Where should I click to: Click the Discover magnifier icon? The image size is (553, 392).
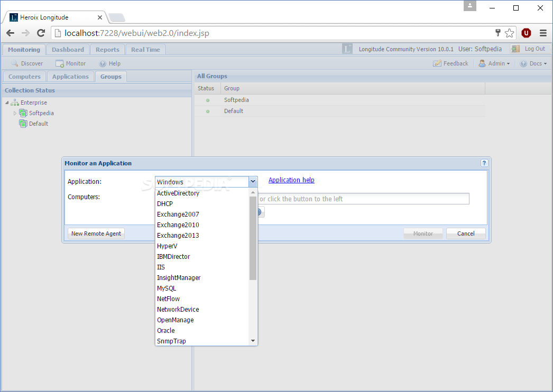pyautogui.click(x=14, y=63)
